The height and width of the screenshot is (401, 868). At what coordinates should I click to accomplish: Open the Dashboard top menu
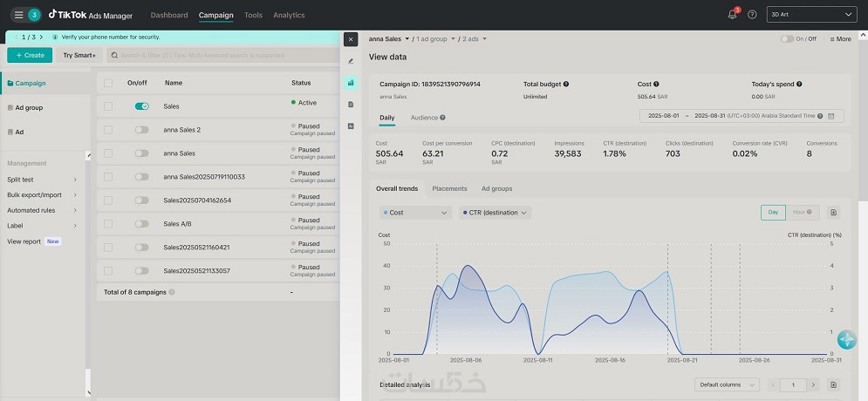[x=169, y=15]
